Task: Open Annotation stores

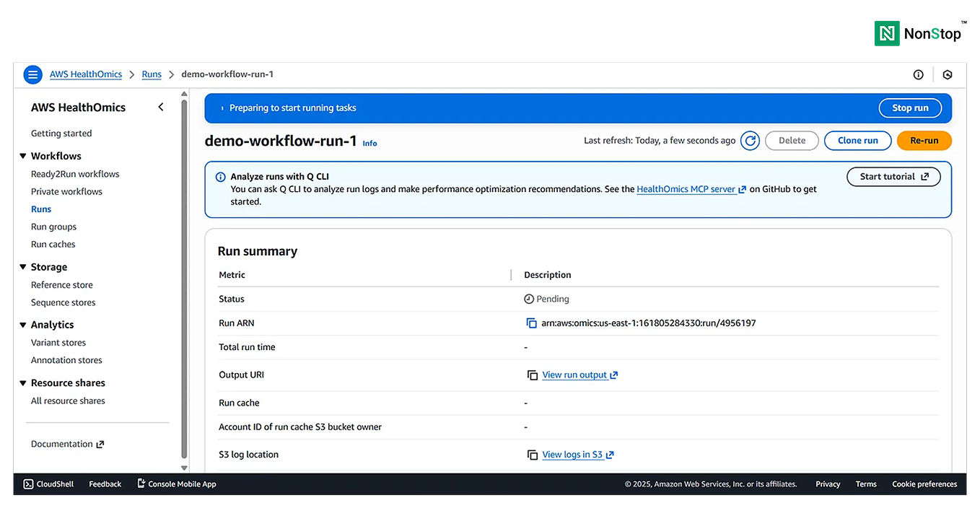Action: 66,360
